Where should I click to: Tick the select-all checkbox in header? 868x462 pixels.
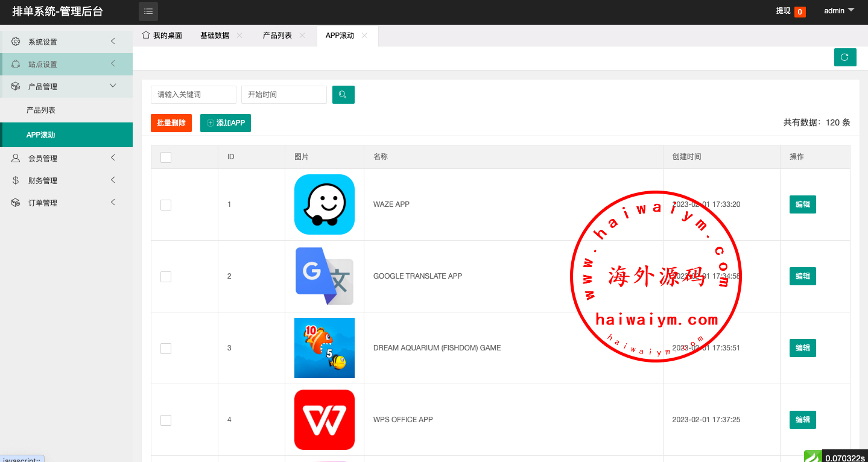[x=166, y=157]
